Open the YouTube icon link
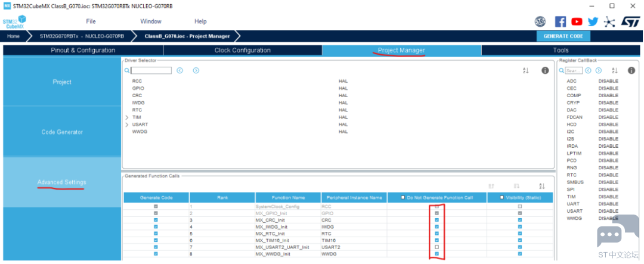The height and width of the screenshot is (264, 644). [x=577, y=21]
